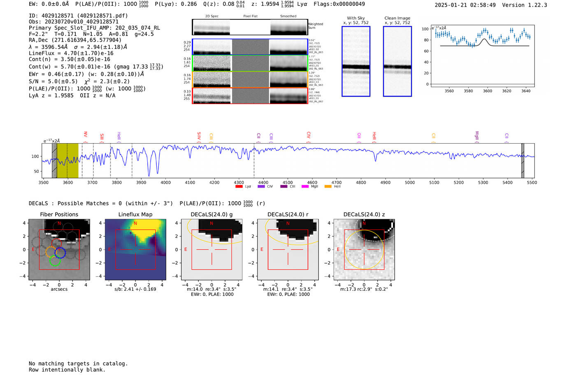Select the orange-bordered 2D fiber spectrum row

(x=250, y=80)
